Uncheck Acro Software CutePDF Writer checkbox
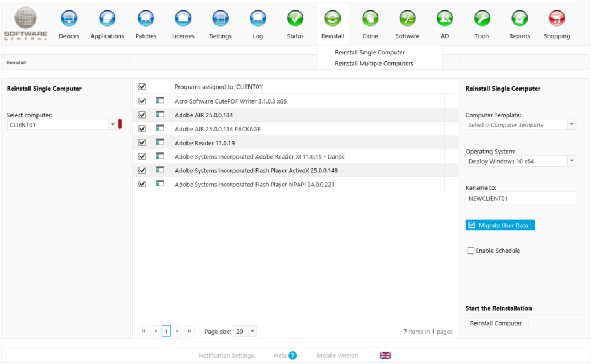The width and height of the screenshot is (593, 364). (142, 101)
